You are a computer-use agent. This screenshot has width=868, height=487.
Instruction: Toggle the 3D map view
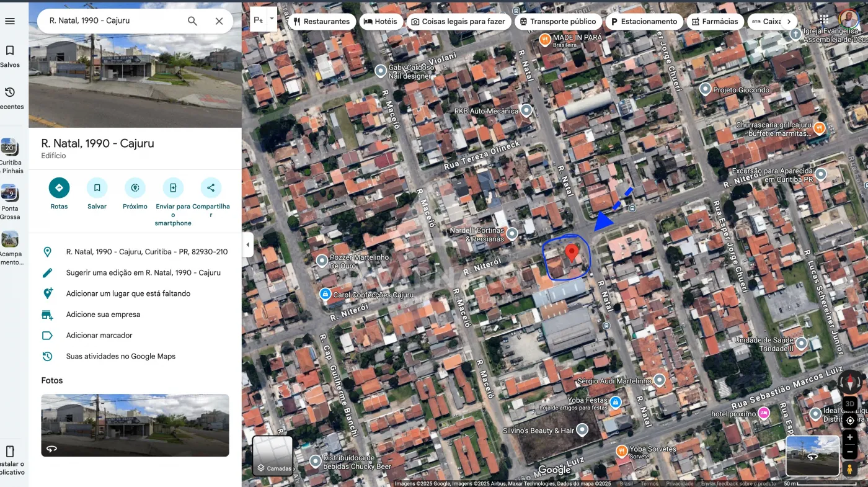click(x=849, y=403)
